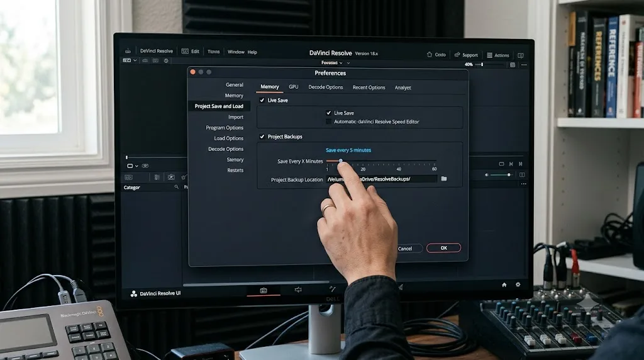Click the 'Save every 5 minutes' blue text
Screen dimensions: 644x360
(x=348, y=150)
